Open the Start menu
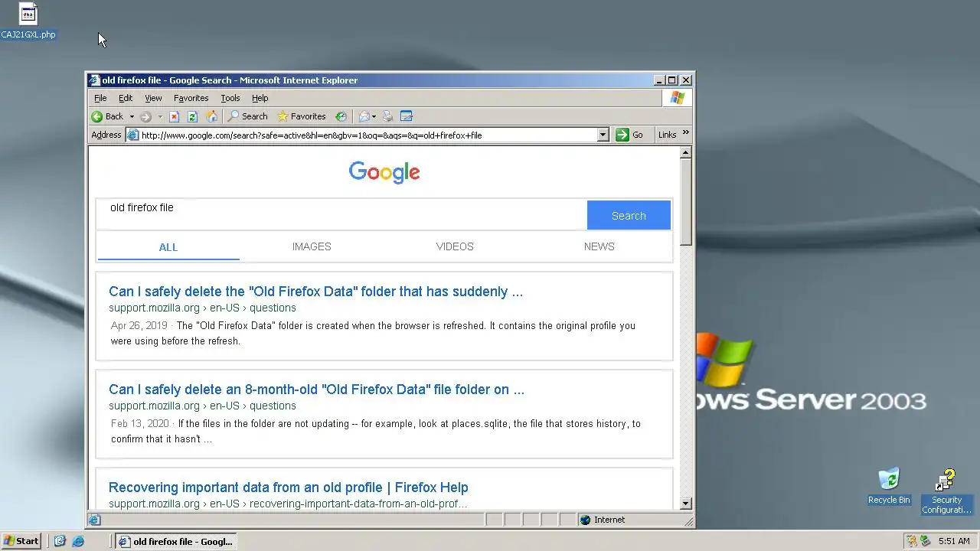The image size is (980, 551). pos(21,541)
